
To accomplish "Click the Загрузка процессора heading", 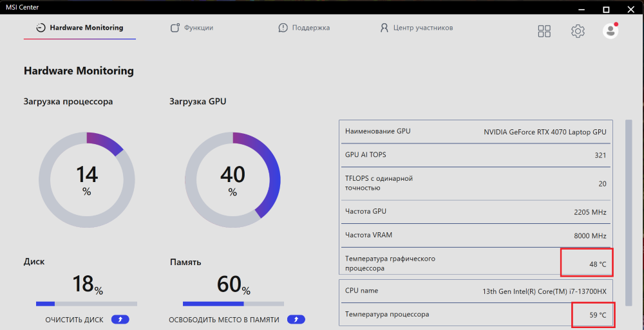I will [x=68, y=102].
